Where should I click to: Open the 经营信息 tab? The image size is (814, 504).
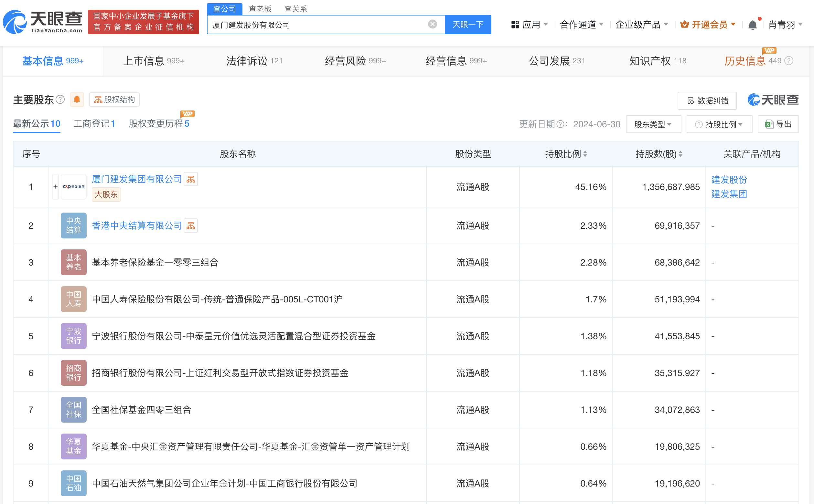(x=456, y=61)
